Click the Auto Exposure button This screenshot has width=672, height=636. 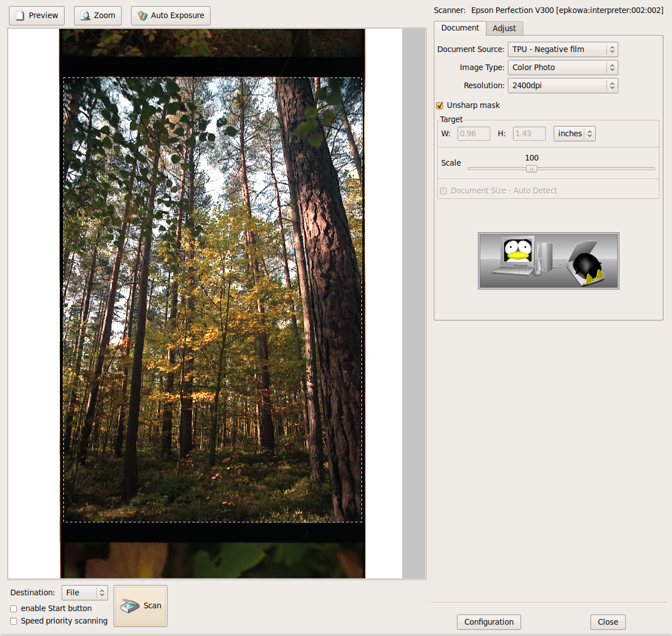pyautogui.click(x=171, y=15)
